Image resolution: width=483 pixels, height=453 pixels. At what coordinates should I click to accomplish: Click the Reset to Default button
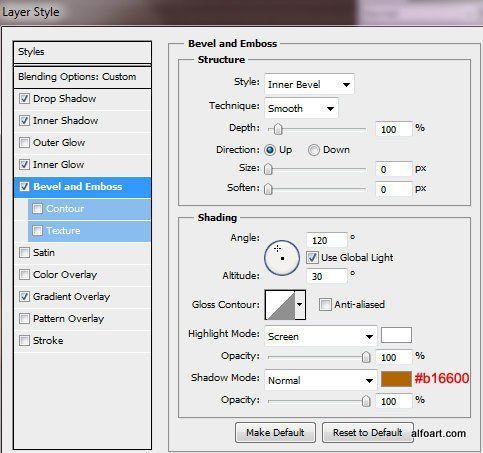coord(367,432)
